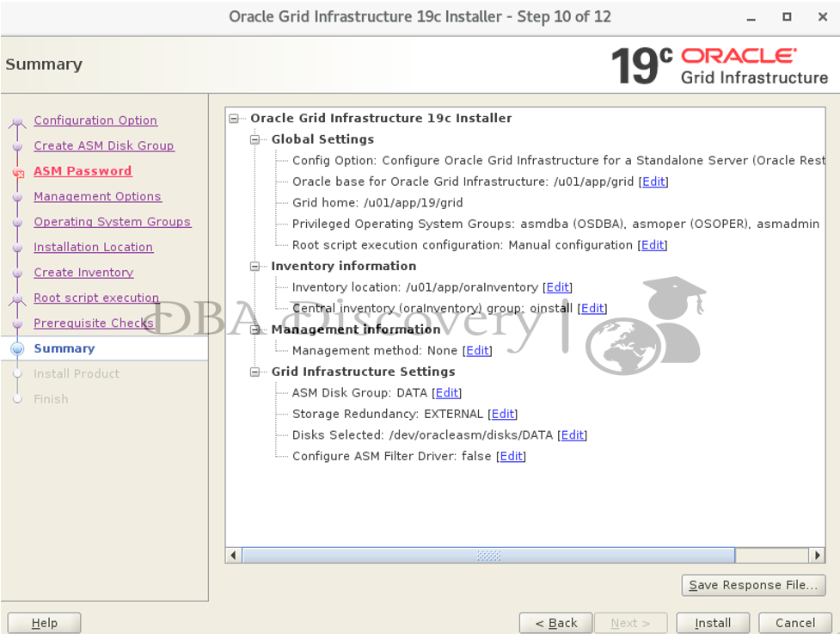Edit the Management method

click(x=477, y=350)
